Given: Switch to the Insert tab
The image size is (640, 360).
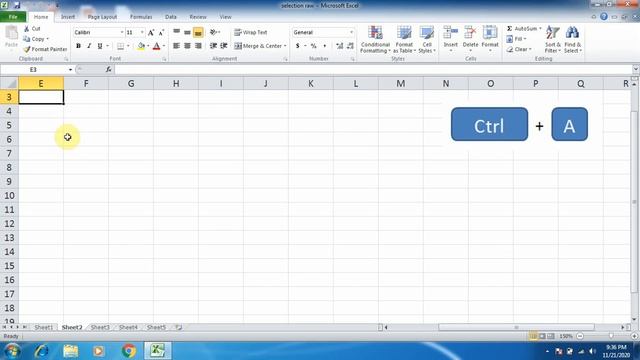Looking at the screenshot, I should pyautogui.click(x=68, y=17).
